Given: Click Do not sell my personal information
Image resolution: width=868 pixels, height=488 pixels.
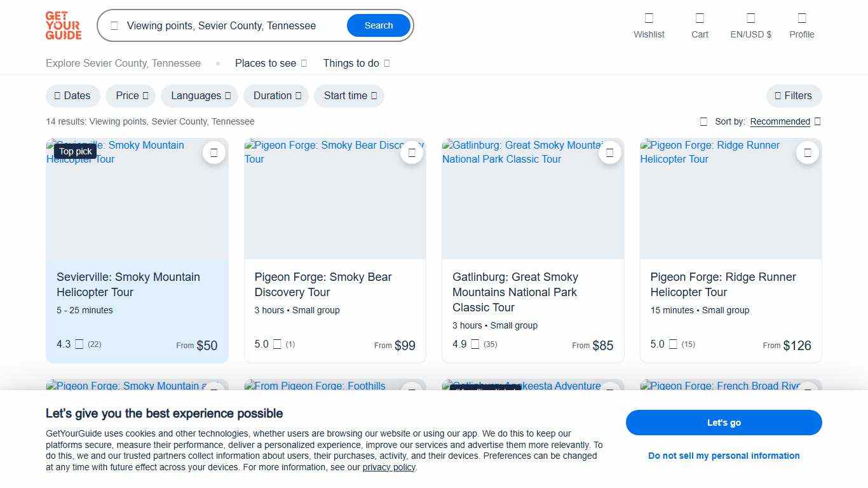Looking at the screenshot, I should [724, 456].
